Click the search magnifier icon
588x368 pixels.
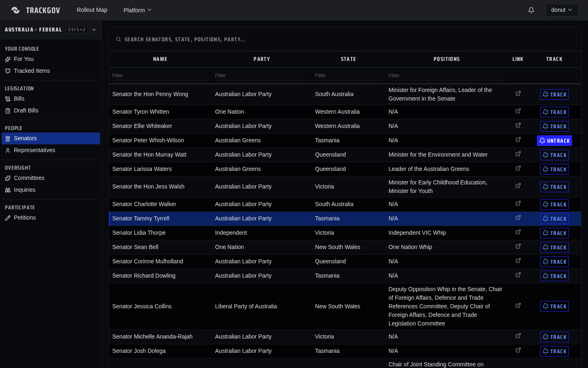(x=118, y=40)
